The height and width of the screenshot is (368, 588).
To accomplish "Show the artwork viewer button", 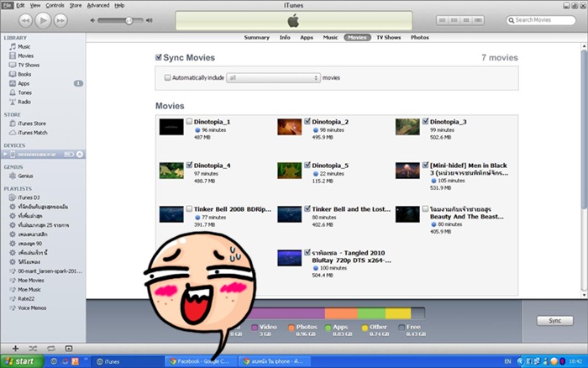I will [x=69, y=349].
